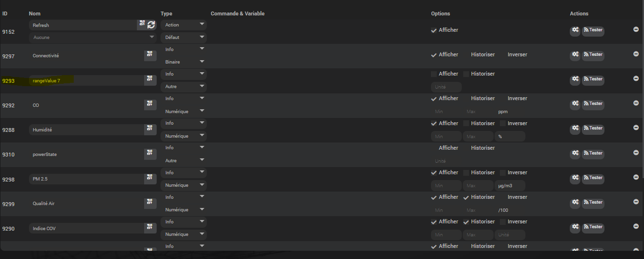Open the icon picker for the Connectivité command

pyautogui.click(x=150, y=55)
